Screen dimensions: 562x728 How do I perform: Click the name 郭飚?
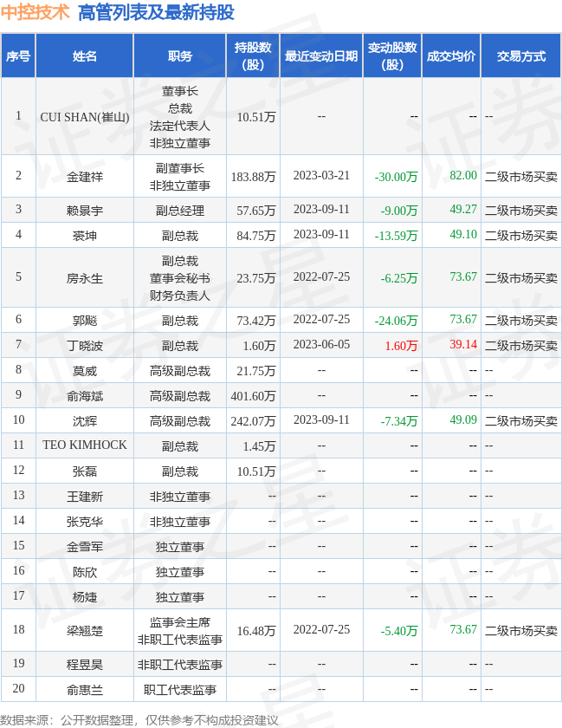(x=85, y=321)
